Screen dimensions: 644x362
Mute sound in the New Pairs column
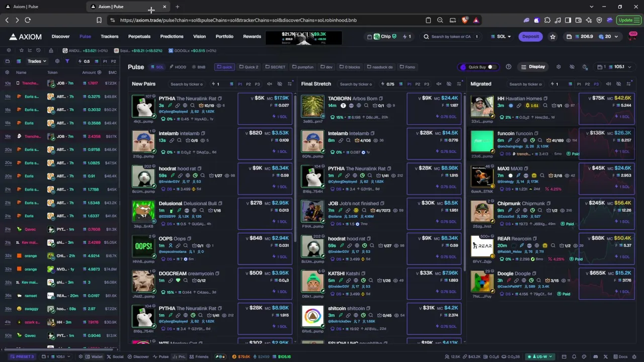pos(270,84)
